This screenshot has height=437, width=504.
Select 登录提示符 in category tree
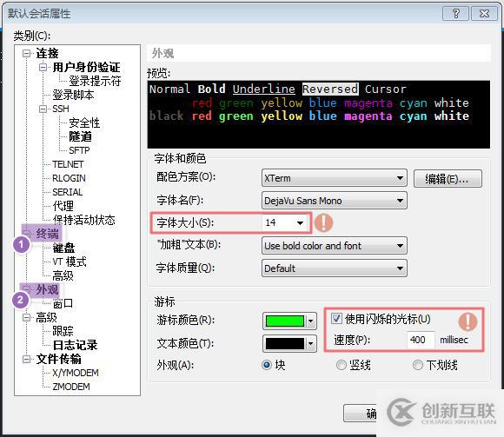point(95,81)
